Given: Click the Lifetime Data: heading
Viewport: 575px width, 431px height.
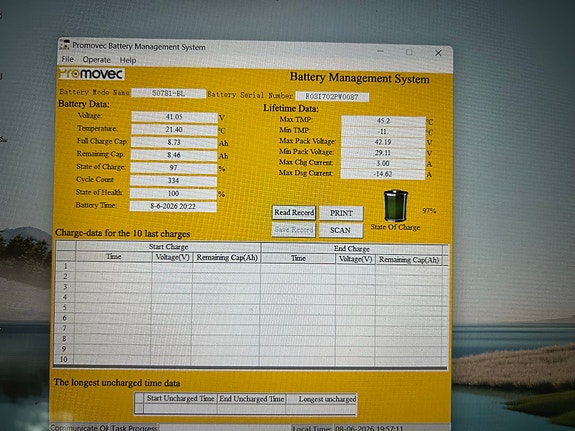Looking at the screenshot, I should (291, 109).
